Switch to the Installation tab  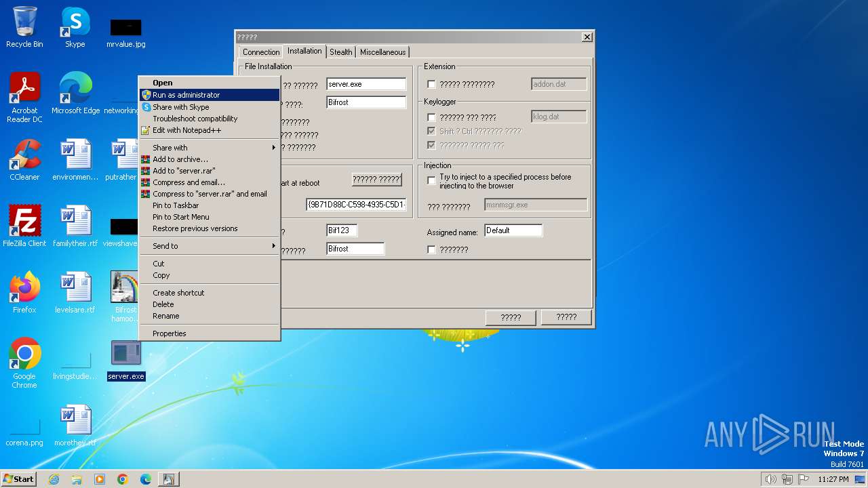[x=304, y=51]
